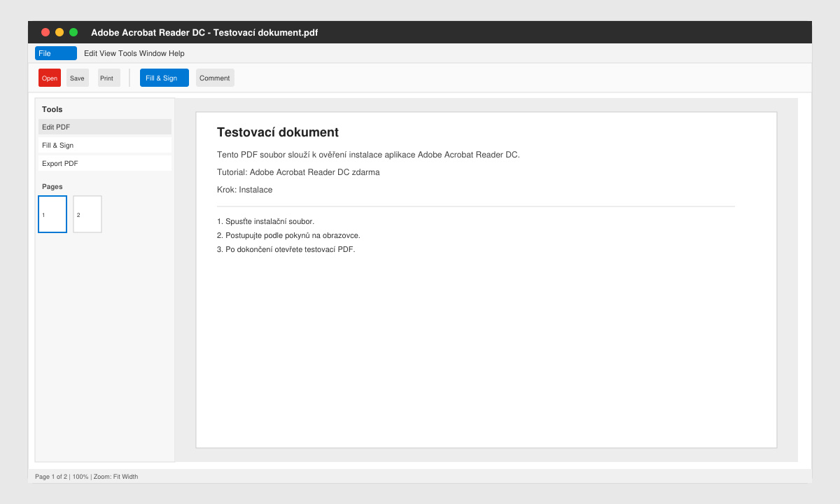Minimize the window with the yellow button
The width and height of the screenshot is (840, 504).
[x=59, y=32]
